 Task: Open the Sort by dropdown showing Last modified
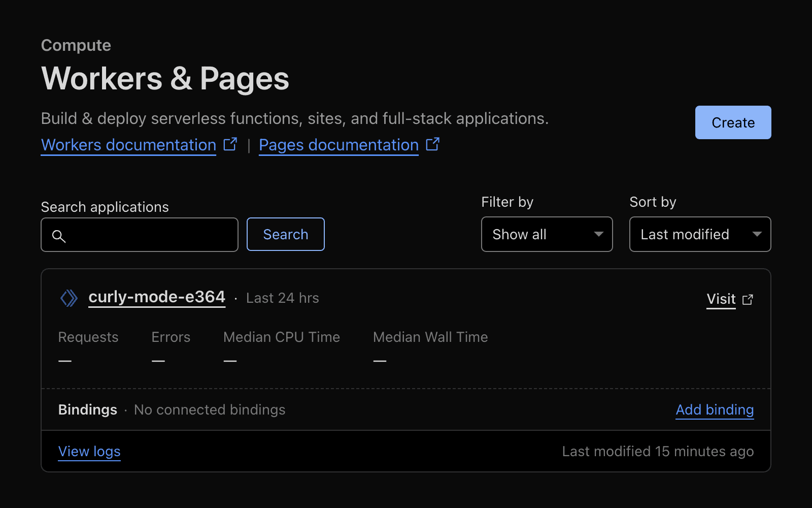700,234
